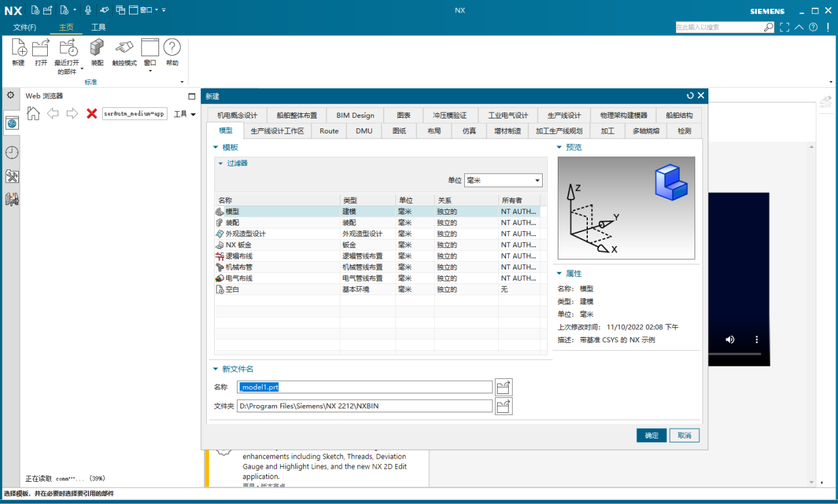Viewport: 838px width, 504px height.
Task: Toggle full screen mode icon
Action: coord(784,27)
